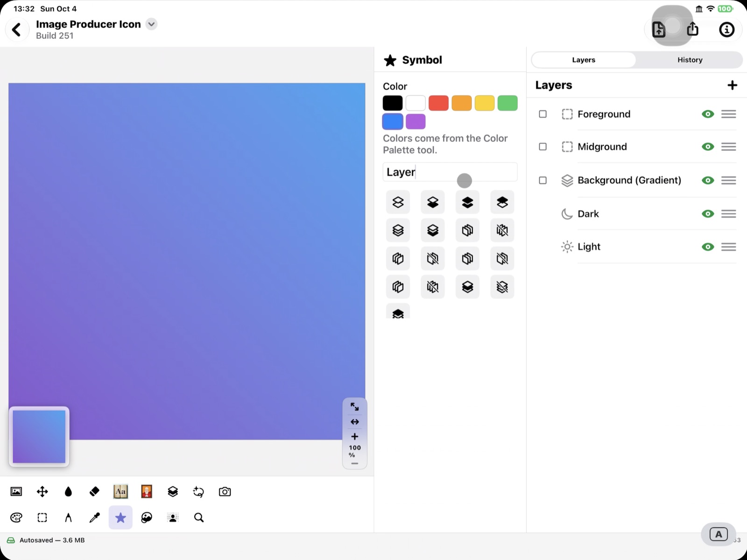The width and height of the screenshot is (747, 560).
Task: Add a new layer with the plus button
Action: [732, 85]
